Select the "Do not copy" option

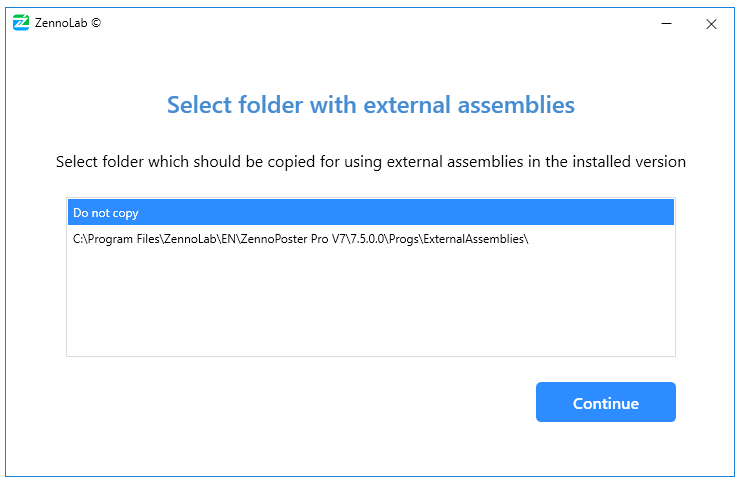tap(106, 213)
